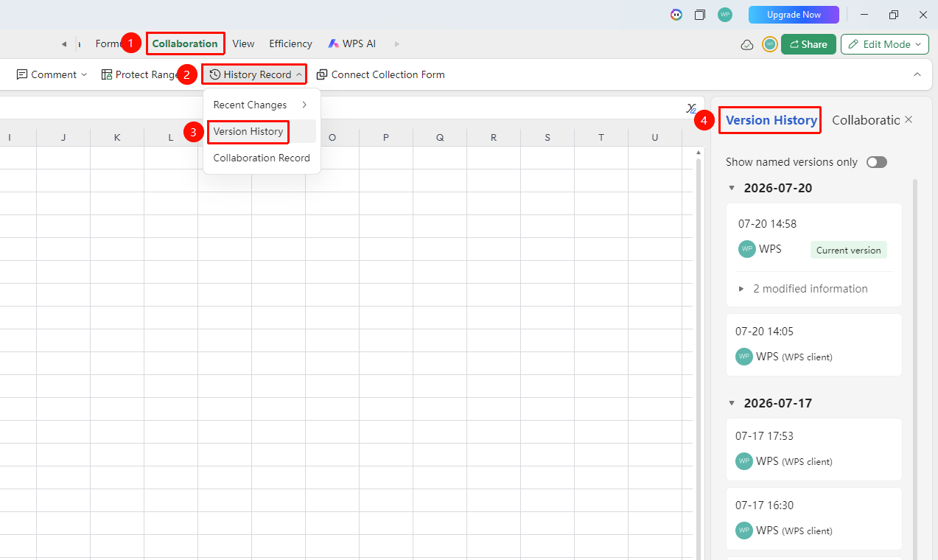Image resolution: width=938 pixels, height=560 pixels.
Task: Open the 07-17 17:53 version card
Action: click(814, 449)
